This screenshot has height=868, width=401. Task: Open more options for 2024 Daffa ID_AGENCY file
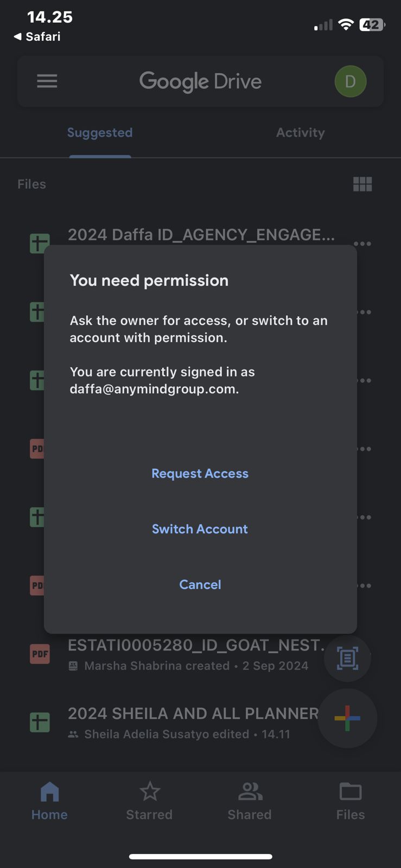pos(362,244)
